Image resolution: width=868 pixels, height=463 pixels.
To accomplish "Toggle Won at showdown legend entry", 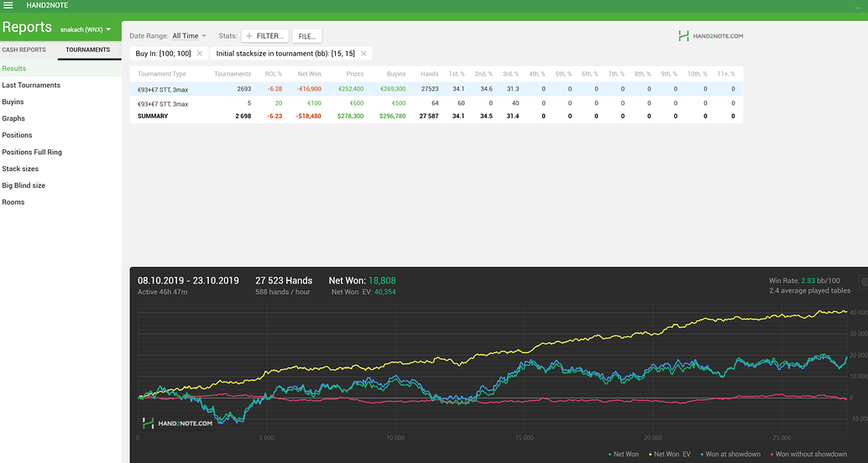I will pos(731,454).
